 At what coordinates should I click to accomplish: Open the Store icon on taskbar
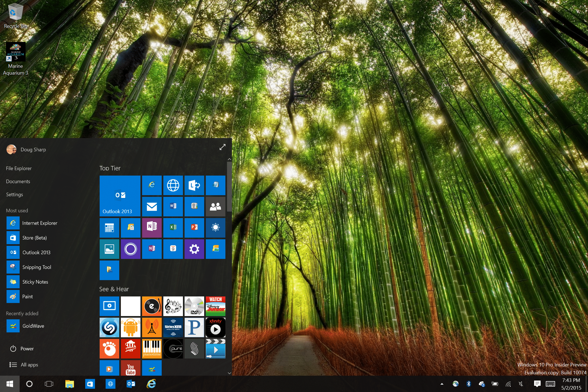(90, 384)
